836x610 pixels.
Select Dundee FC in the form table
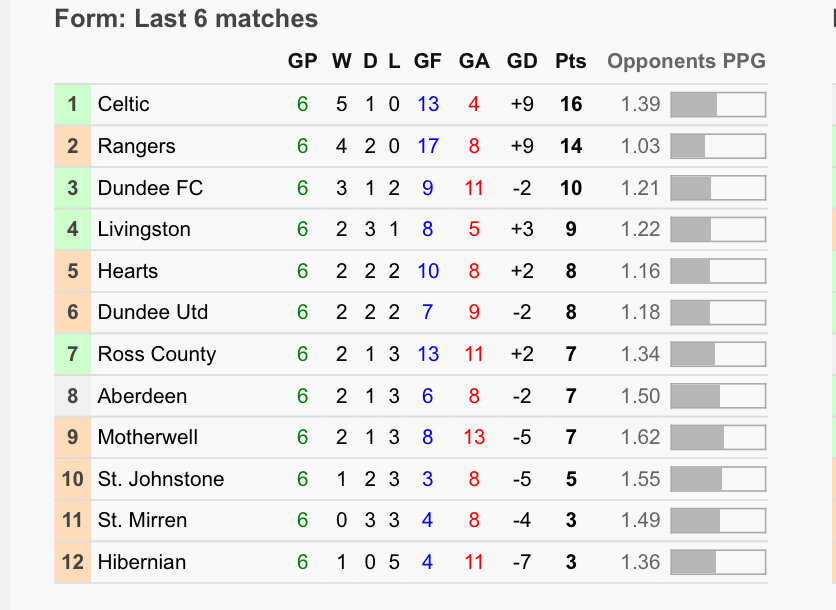(x=150, y=188)
